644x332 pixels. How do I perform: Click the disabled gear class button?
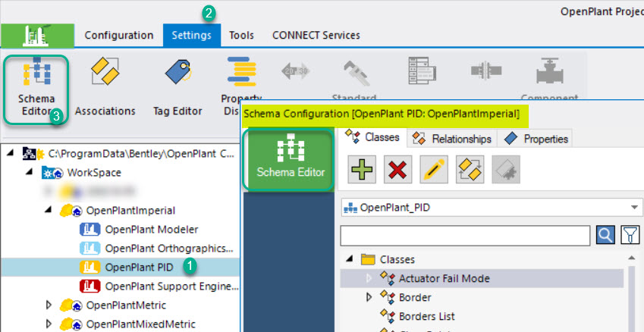point(506,169)
